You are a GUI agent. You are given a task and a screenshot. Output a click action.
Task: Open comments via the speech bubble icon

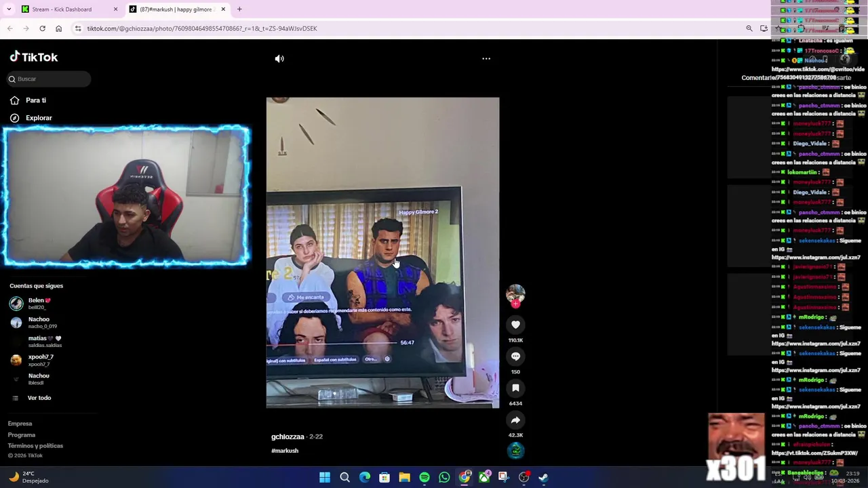[515, 357]
